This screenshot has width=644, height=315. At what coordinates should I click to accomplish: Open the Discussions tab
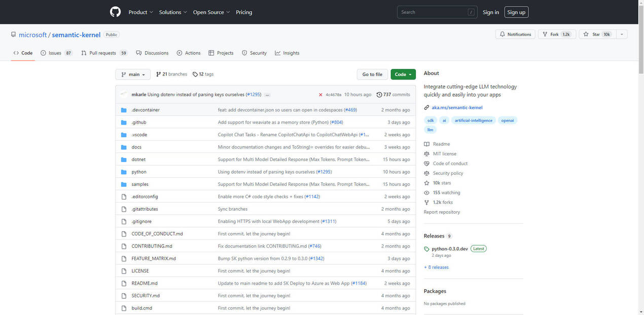tap(152, 53)
